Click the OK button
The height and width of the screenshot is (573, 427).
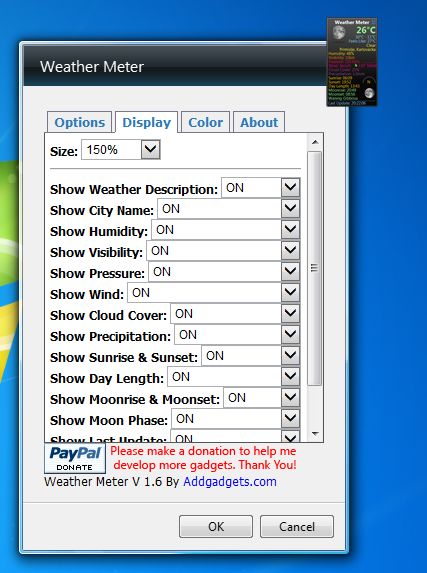pyautogui.click(x=216, y=527)
